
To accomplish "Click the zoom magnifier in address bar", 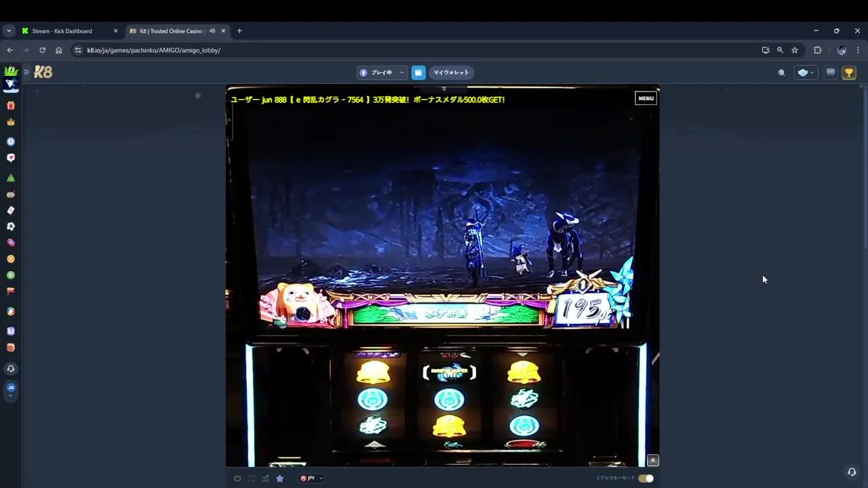I will [x=780, y=50].
